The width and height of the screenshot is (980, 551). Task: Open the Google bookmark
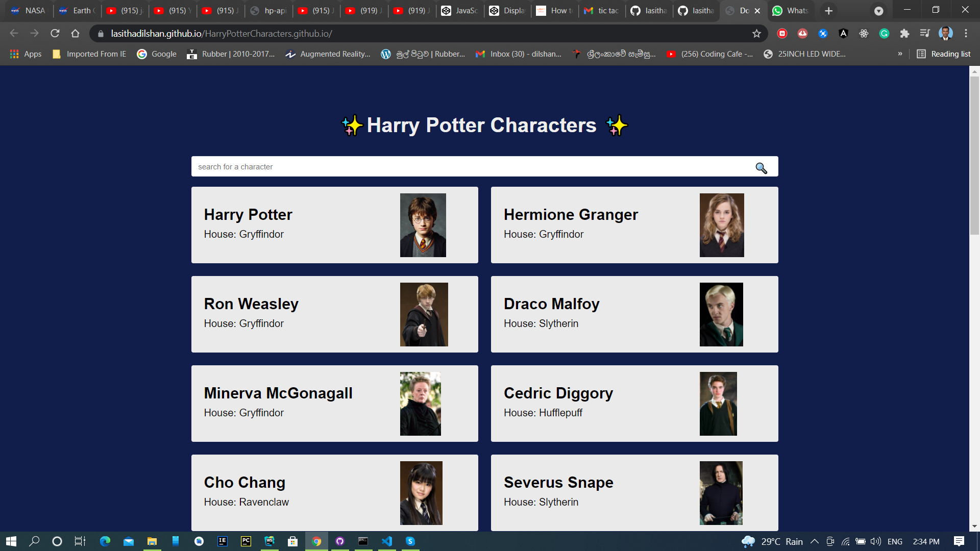tap(157, 54)
